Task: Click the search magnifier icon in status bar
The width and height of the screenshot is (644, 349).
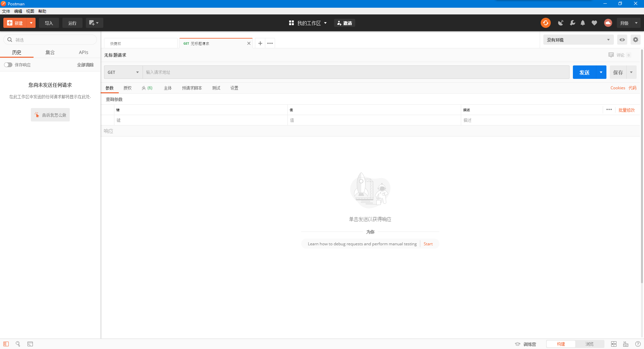Action: point(18,344)
